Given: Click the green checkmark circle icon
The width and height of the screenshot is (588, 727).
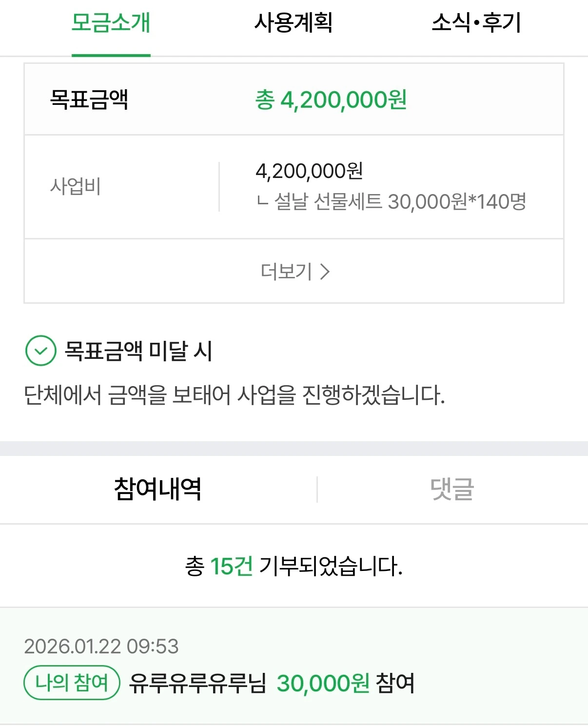Looking at the screenshot, I should pos(40,351).
